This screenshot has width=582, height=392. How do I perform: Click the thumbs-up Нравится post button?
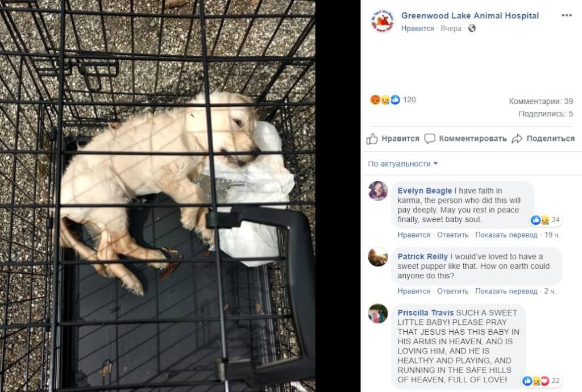[x=393, y=139]
